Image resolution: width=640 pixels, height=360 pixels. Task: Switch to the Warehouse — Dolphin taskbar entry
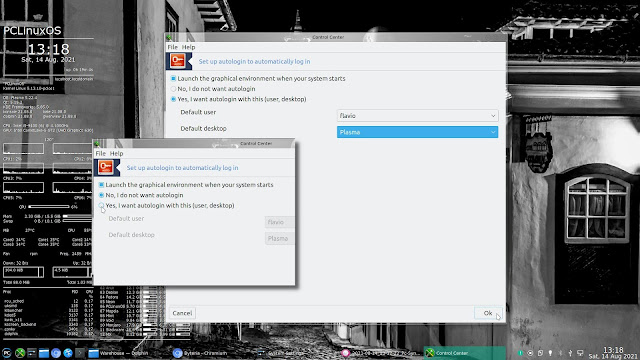(x=128, y=353)
